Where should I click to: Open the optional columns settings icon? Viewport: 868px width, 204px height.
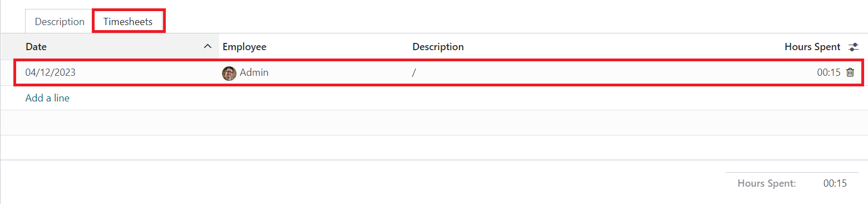(853, 47)
